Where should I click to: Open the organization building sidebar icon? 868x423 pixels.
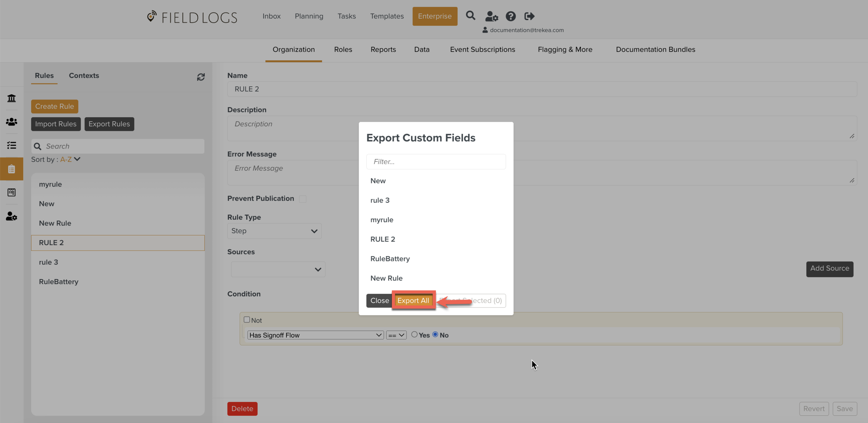[x=11, y=98]
